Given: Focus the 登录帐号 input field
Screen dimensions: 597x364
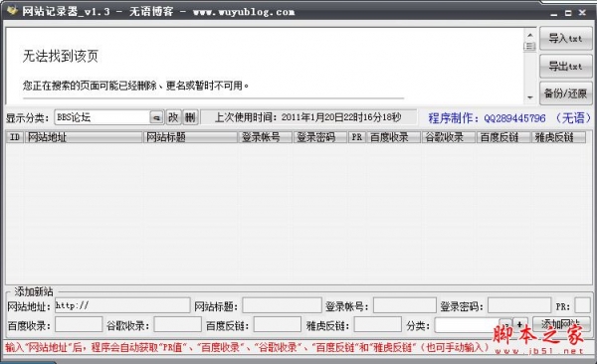Looking at the screenshot, I should coord(405,305).
